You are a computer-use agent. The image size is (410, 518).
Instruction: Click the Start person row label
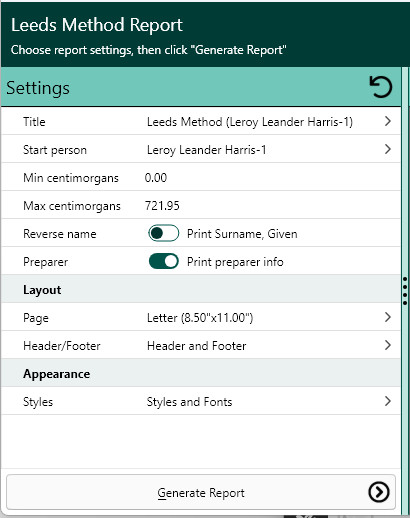tap(55, 150)
